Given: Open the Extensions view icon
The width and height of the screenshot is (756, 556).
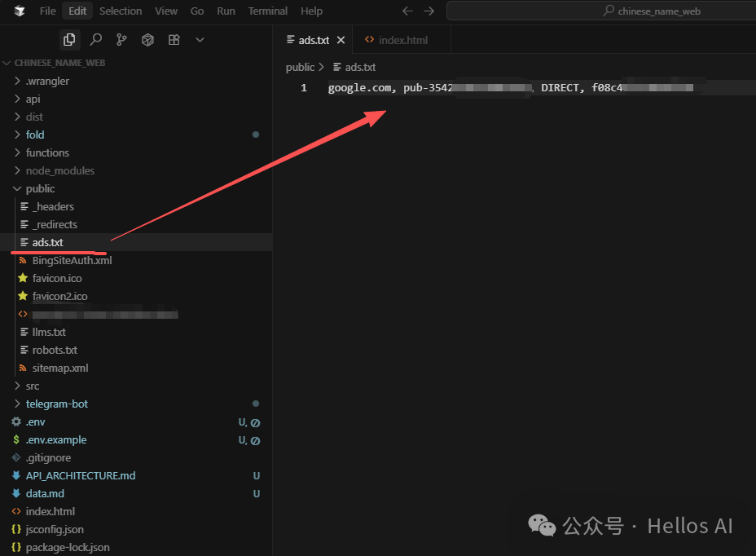Looking at the screenshot, I should click(174, 40).
